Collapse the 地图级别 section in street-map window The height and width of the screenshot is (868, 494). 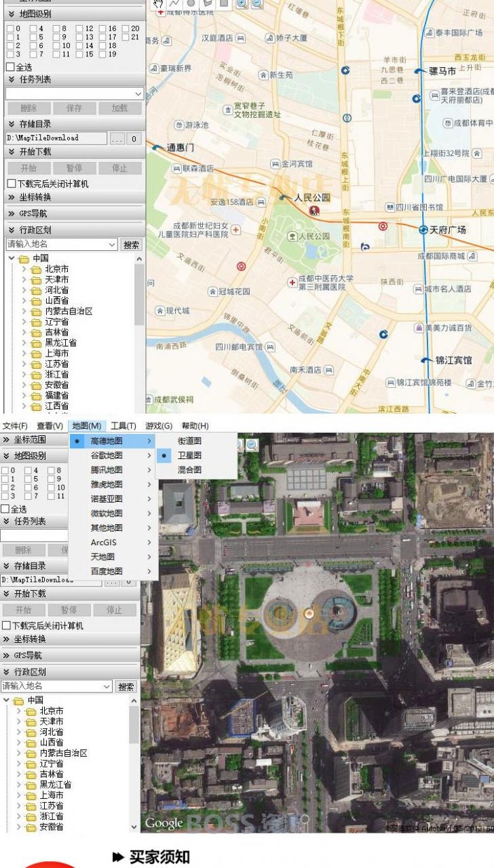(x=12, y=14)
